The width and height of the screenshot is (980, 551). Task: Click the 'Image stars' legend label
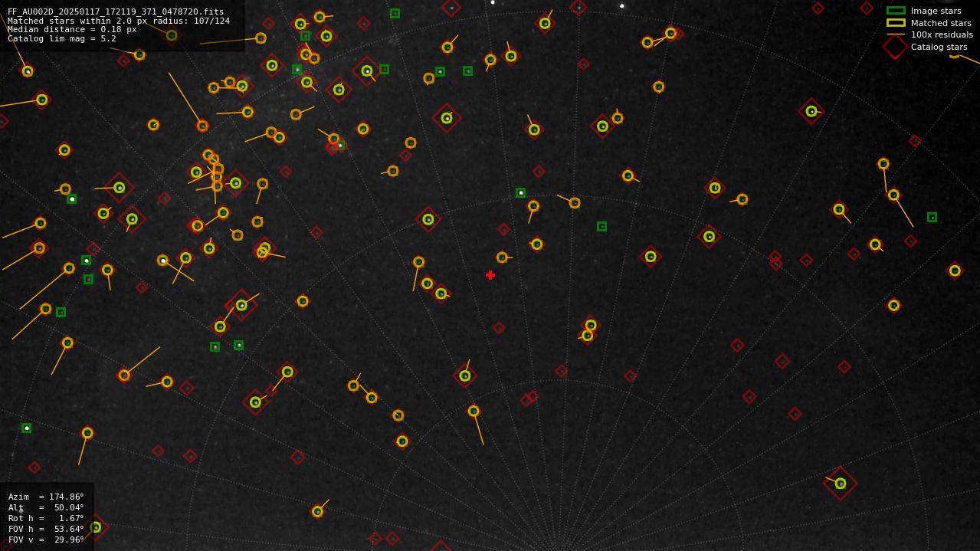pos(936,11)
